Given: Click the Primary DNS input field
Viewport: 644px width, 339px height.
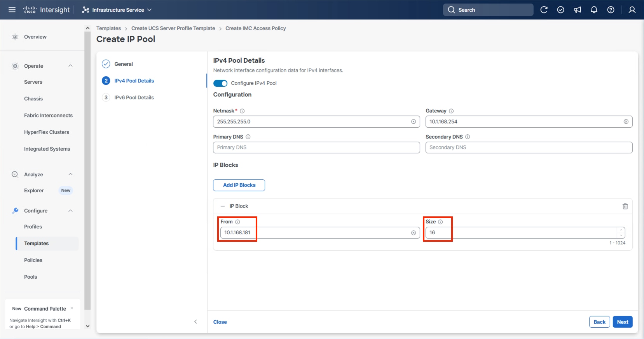Looking at the screenshot, I should [x=316, y=148].
